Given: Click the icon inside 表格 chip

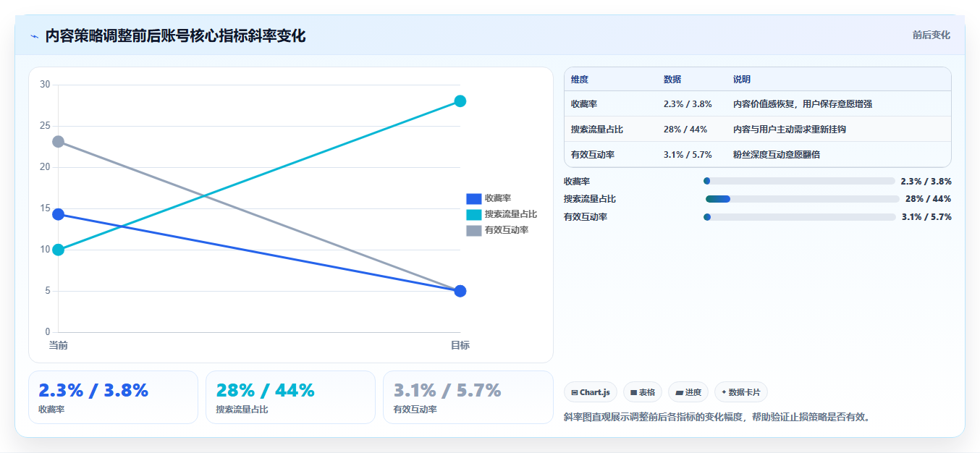Looking at the screenshot, I should (x=633, y=392).
